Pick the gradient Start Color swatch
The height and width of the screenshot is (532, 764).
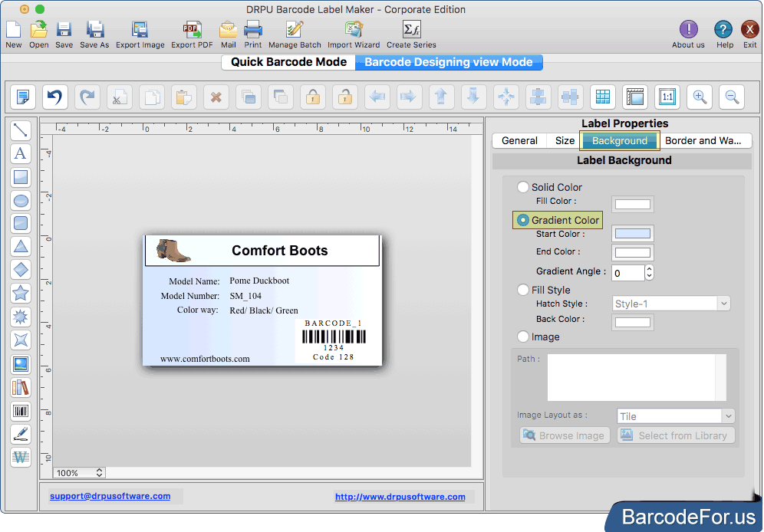click(632, 234)
